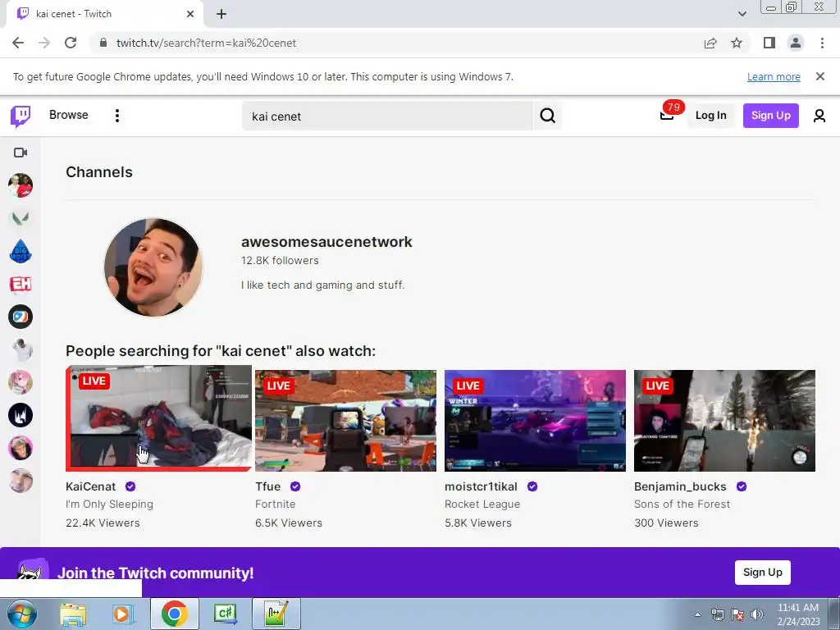This screenshot has height=630, width=840.
Task: Open the blonde person sidebar avatar with pink ring
Action: tap(21, 448)
